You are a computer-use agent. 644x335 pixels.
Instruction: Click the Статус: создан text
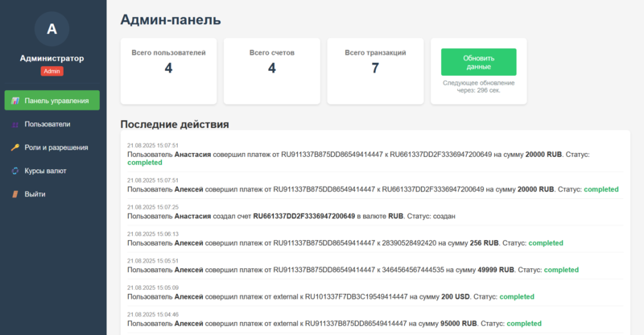click(x=431, y=216)
